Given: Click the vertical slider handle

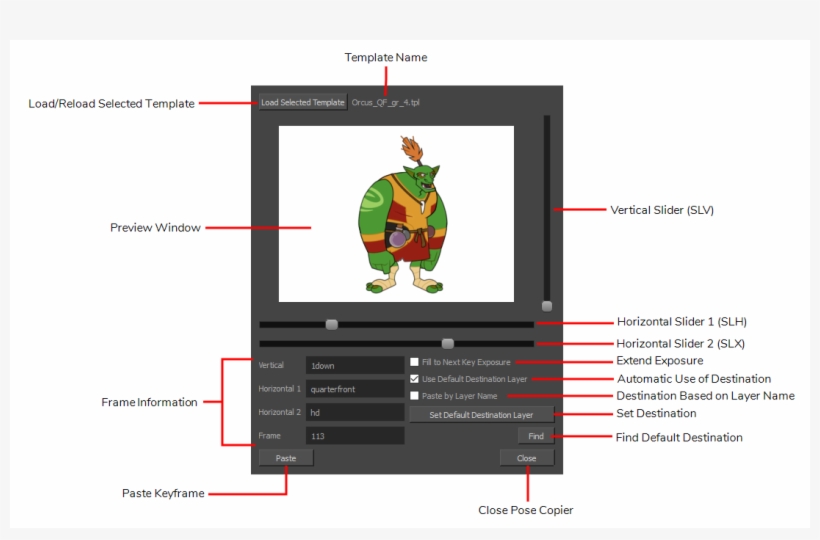Looking at the screenshot, I should tap(547, 306).
